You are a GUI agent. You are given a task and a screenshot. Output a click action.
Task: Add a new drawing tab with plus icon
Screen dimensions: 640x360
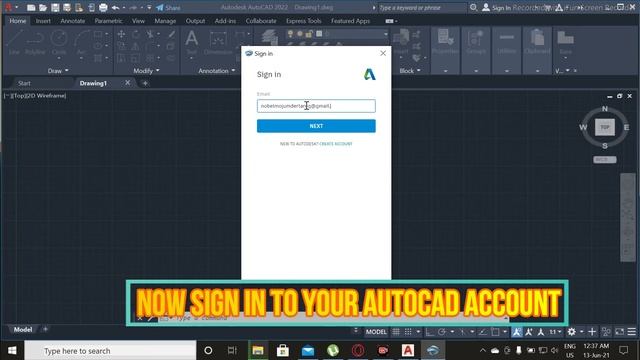click(145, 83)
